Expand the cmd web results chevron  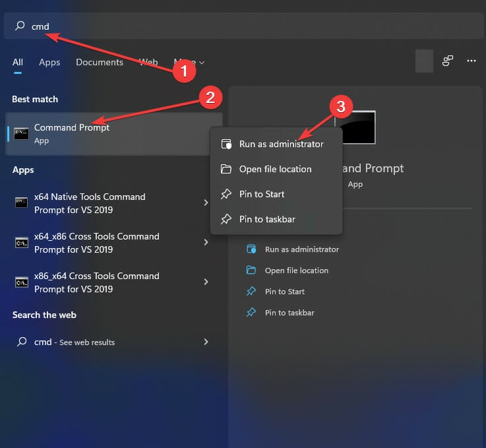206,342
